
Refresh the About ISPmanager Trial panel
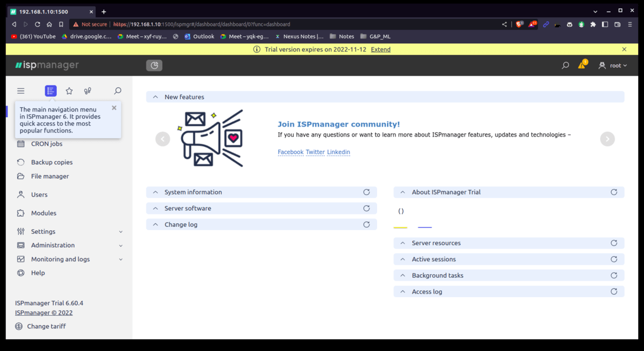[x=614, y=192]
